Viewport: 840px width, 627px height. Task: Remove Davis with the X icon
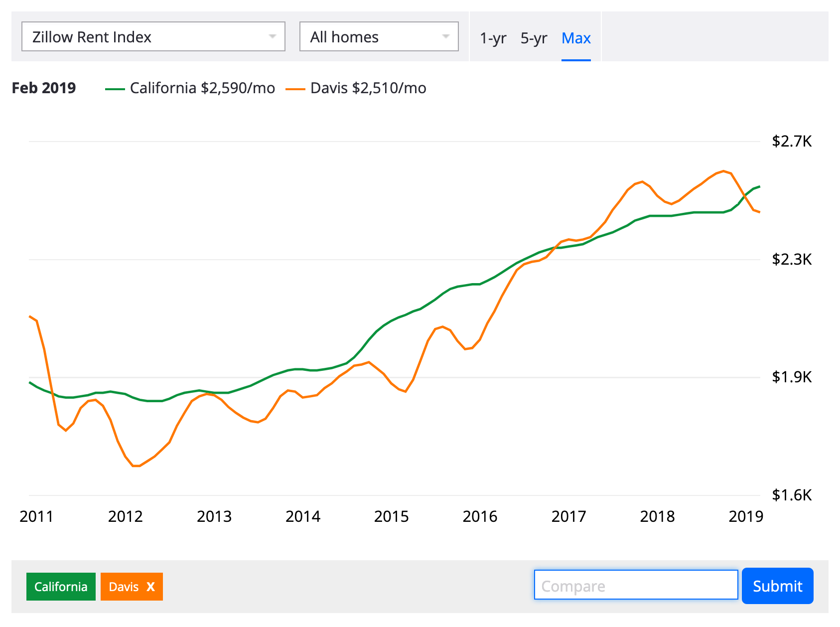[150, 587]
